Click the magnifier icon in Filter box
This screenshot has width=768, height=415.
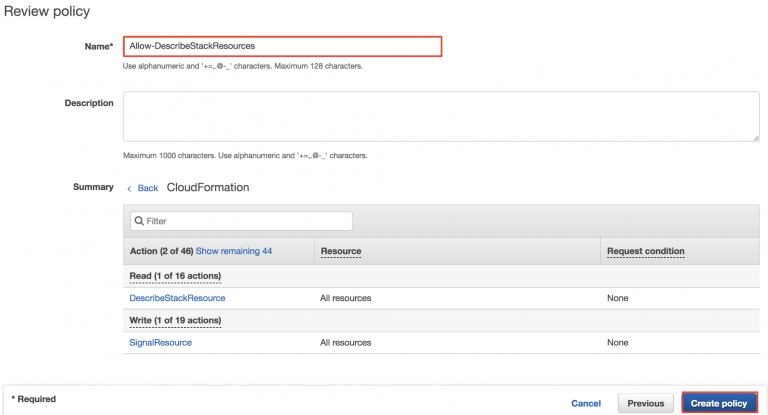click(139, 221)
